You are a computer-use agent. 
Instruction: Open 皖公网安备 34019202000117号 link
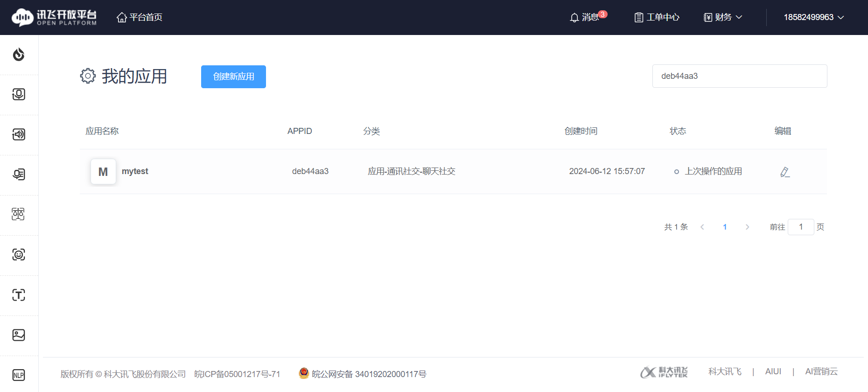pos(369,374)
